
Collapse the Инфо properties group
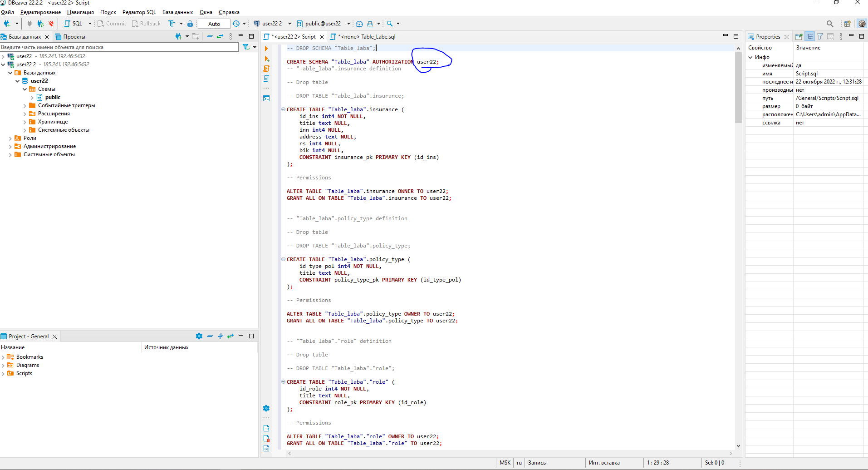point(750,57)
